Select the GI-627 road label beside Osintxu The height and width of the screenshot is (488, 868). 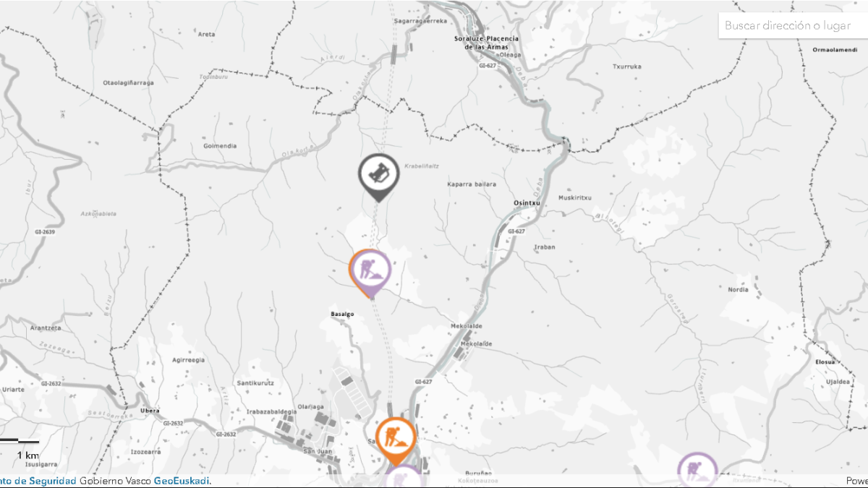pos(516,231)
